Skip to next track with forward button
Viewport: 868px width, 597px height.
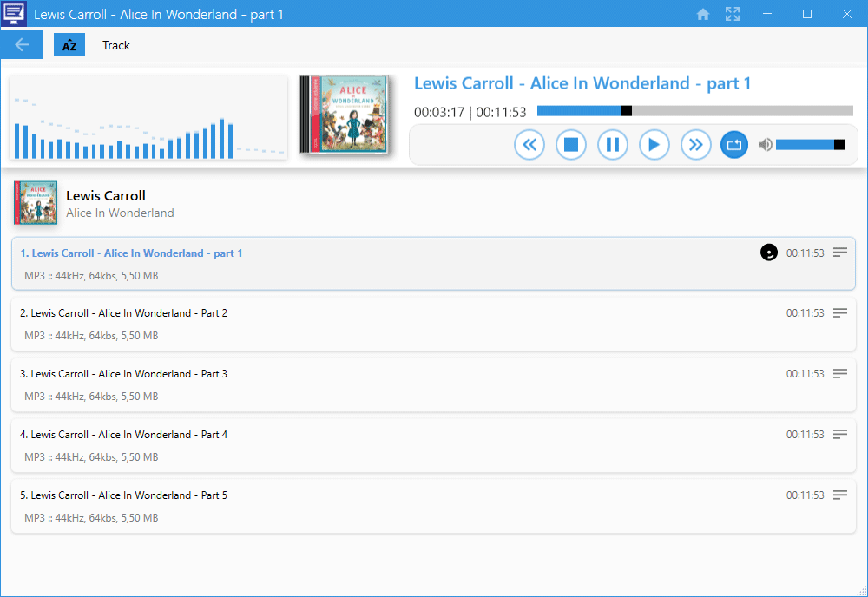click(x=695, y=145)
